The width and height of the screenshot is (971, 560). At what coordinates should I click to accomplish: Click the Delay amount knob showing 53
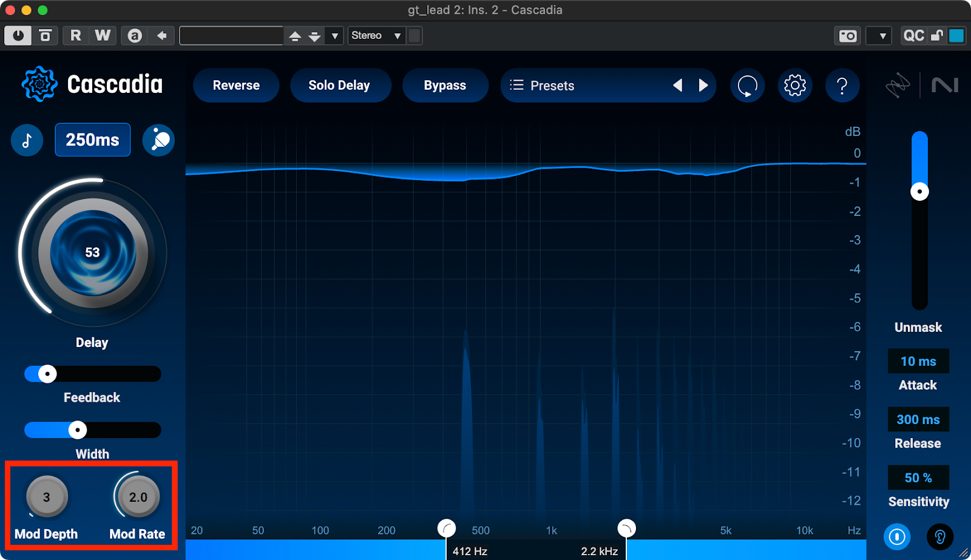[x=93, y=252]
